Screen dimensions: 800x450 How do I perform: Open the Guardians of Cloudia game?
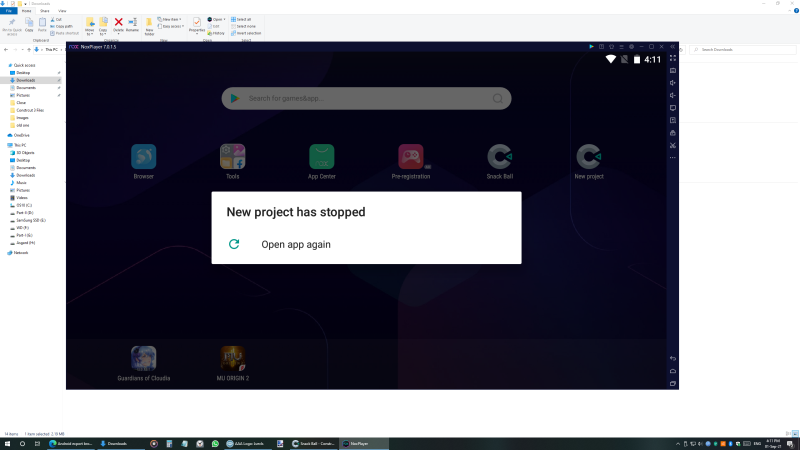tap(143, 363)
